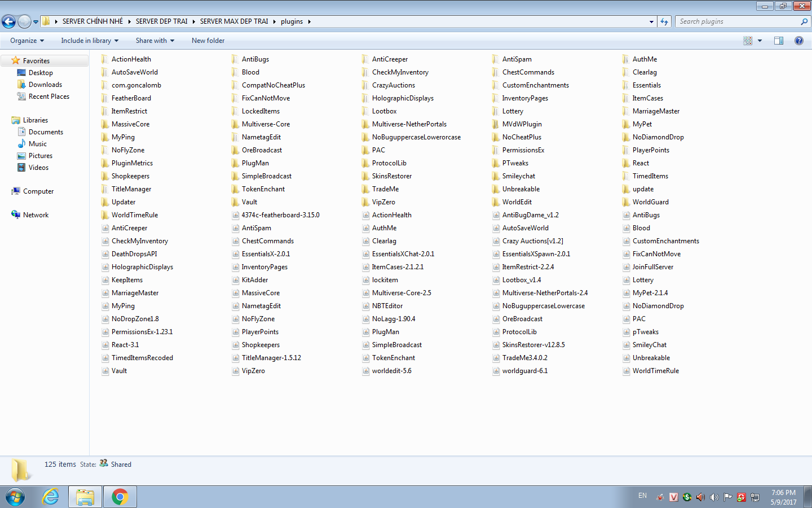Open the view More options arrow

point(760,41)
